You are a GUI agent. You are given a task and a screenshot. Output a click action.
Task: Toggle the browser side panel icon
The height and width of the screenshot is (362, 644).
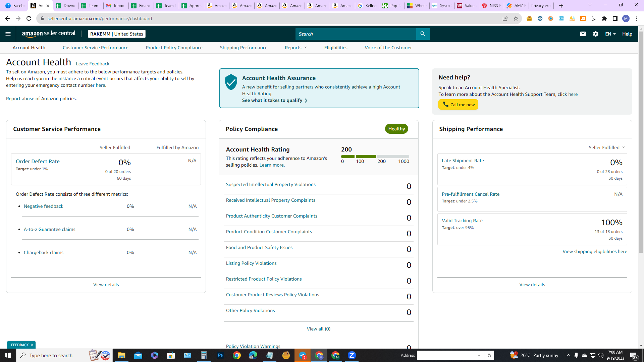click(615, 18)
